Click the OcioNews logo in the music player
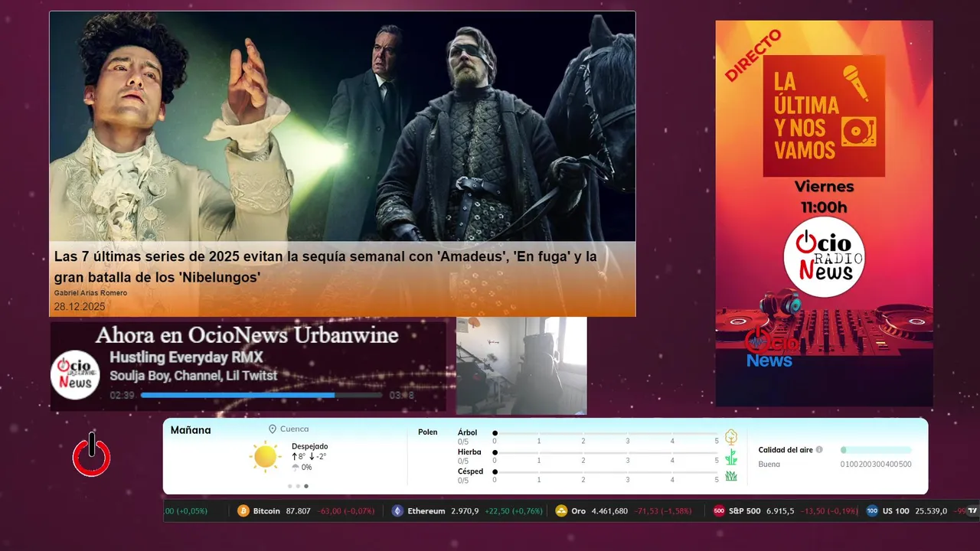Screen dimensions: 980x551 pos(76,375)
